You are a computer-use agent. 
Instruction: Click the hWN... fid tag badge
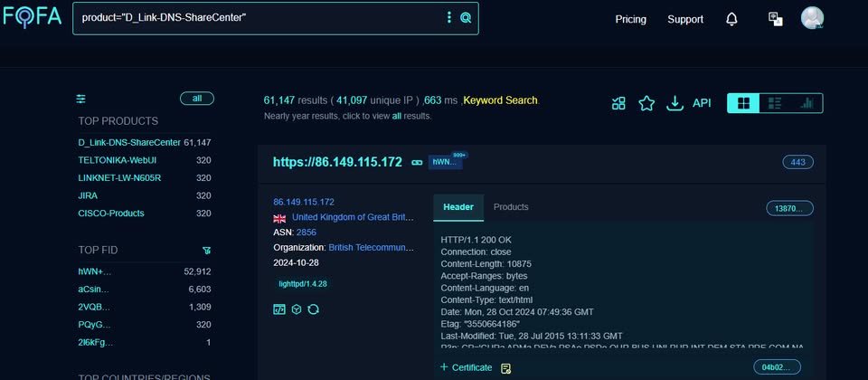point(445,162)
